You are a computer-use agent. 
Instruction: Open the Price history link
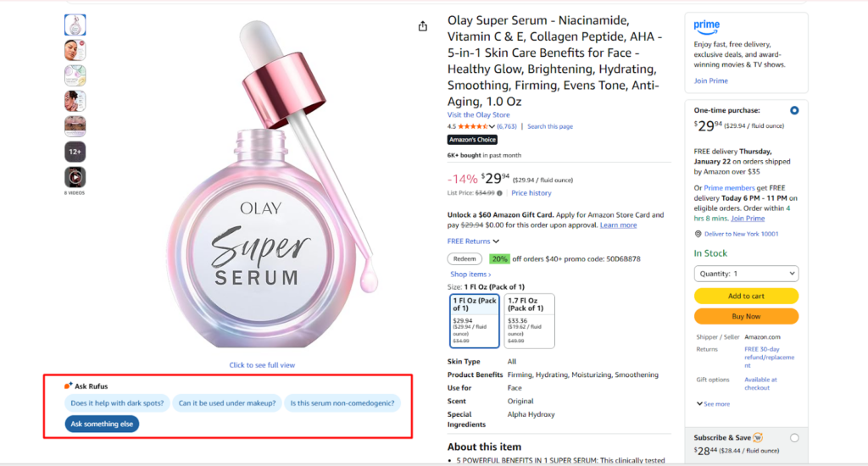[531, 193]
